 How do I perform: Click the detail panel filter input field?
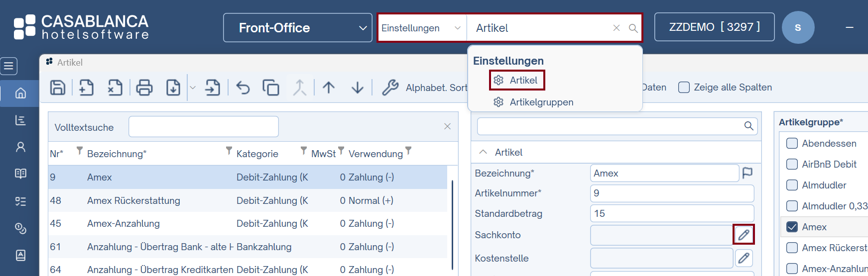pos(610,126)
